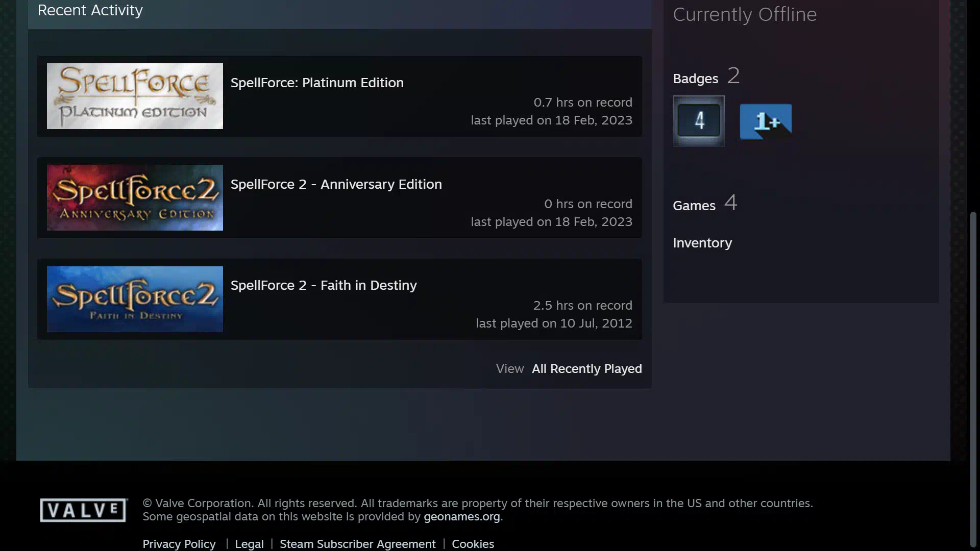Viewport: 980px width, 551px height.
Task: Open the level 4 badge icon
Action: [x=698, y=121]
